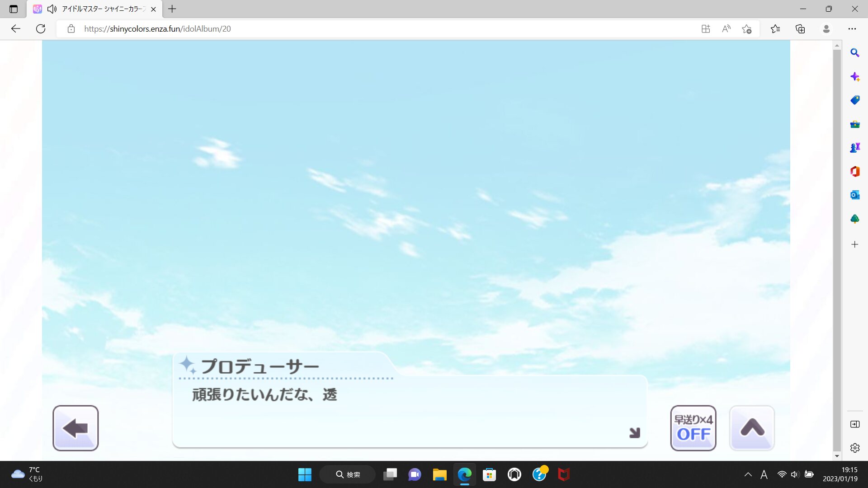Open the Outlook sidebar app
868x488 pixels.
point(854,195)
